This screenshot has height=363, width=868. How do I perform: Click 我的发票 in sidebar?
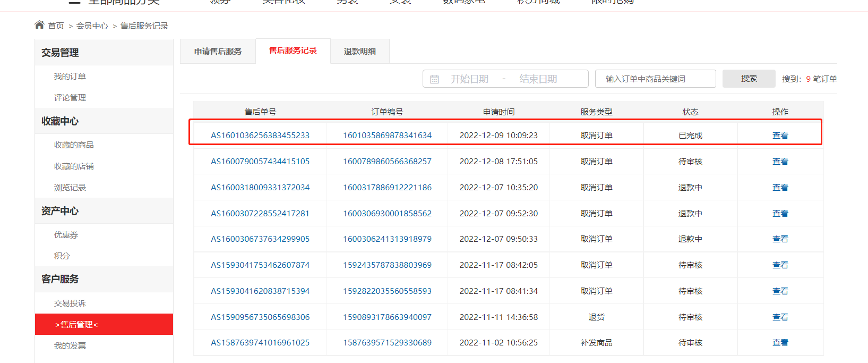pyautogui.click(x=70, y=346)
